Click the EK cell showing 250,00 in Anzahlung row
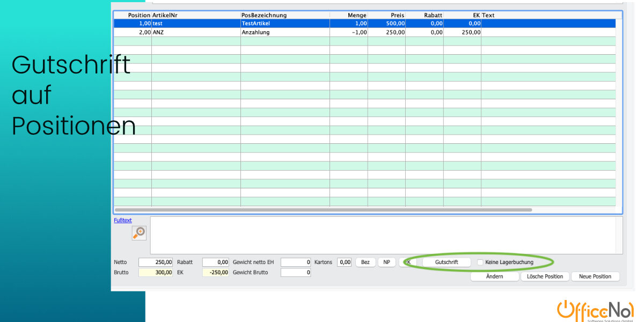This screenshot has height=322, width=644. [x=462, y=32]
